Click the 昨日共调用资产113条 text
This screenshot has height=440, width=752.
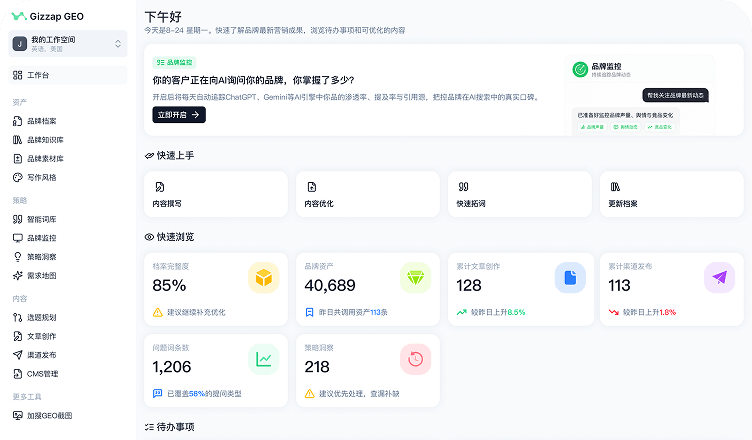coord(353,312)
